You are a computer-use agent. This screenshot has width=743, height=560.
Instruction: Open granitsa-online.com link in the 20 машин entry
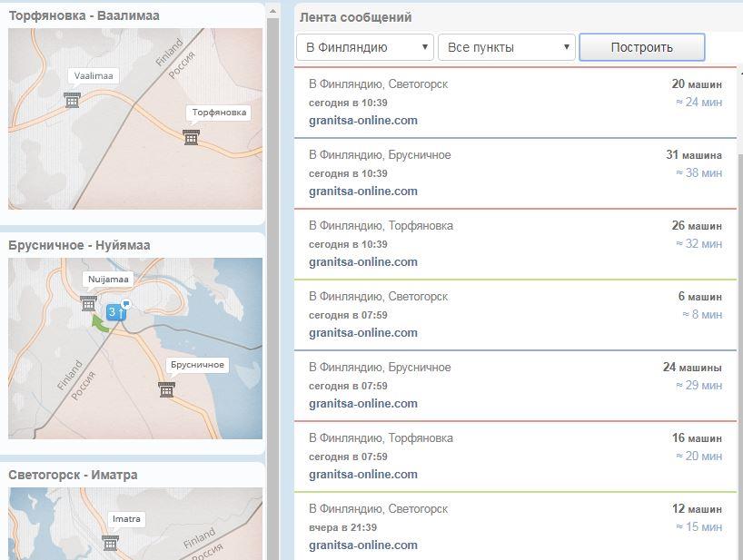[362, 120]
